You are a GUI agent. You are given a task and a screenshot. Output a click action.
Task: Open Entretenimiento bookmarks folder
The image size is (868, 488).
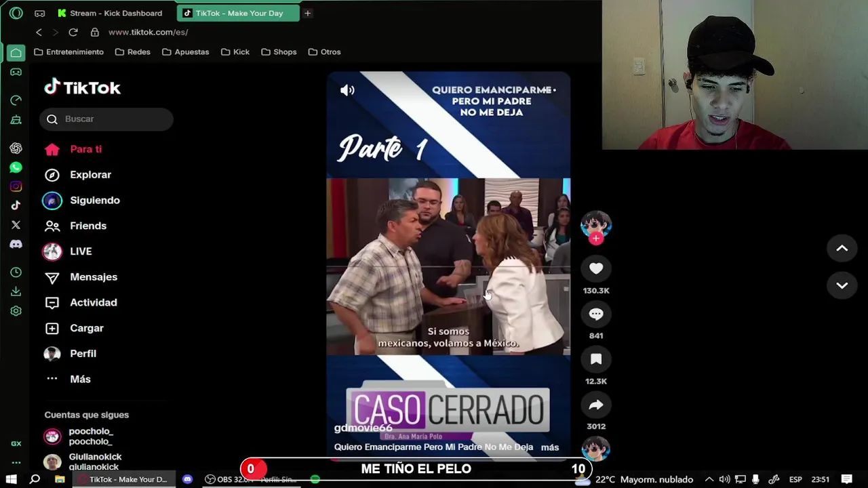(68, 52)
